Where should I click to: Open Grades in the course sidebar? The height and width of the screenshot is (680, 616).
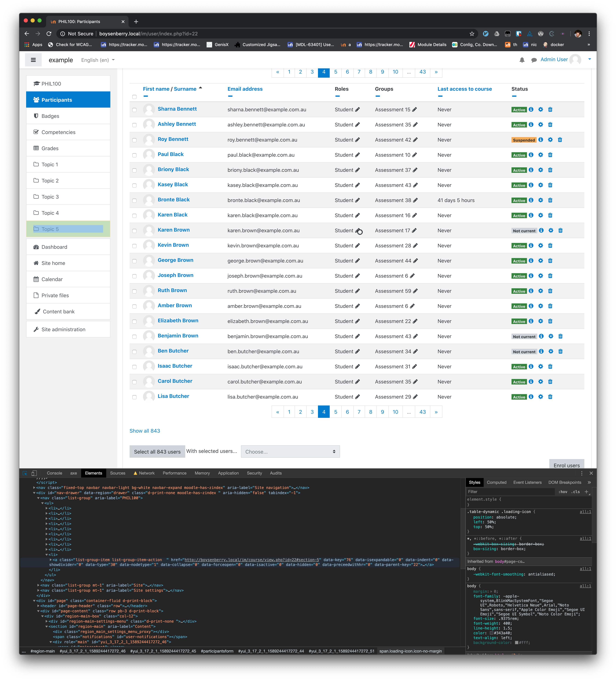[68, 148]
